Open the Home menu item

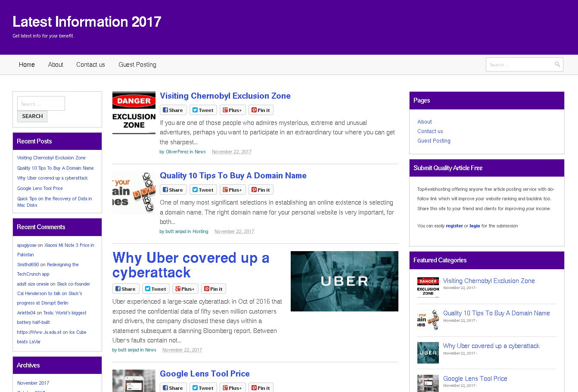tap(27, 65)
